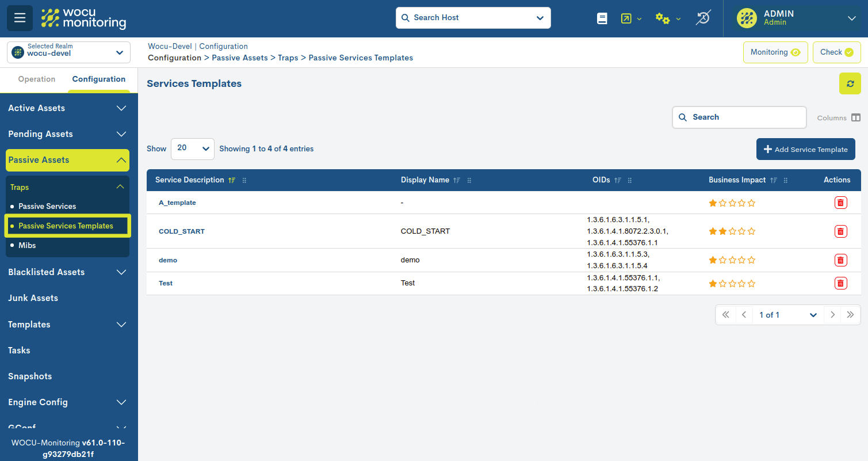Open Snapshots in sidebar
This screenshot has height=461, width=868.
click(x=30, y=376)
